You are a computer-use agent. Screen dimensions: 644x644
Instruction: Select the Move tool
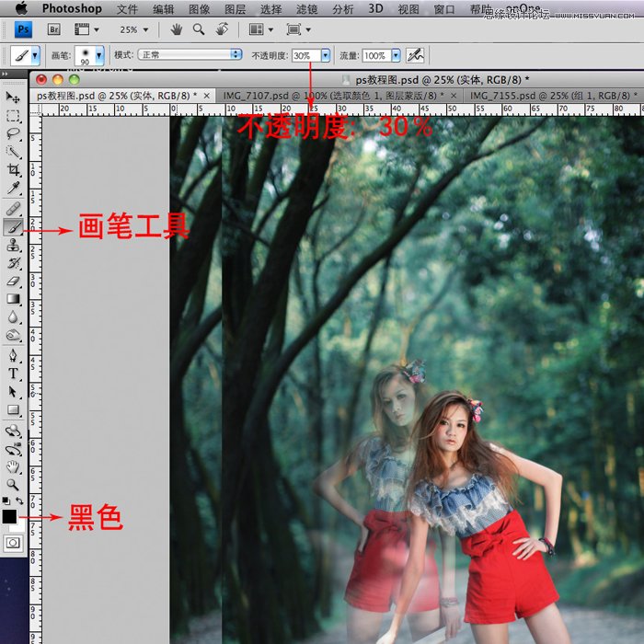pos(13,98)
